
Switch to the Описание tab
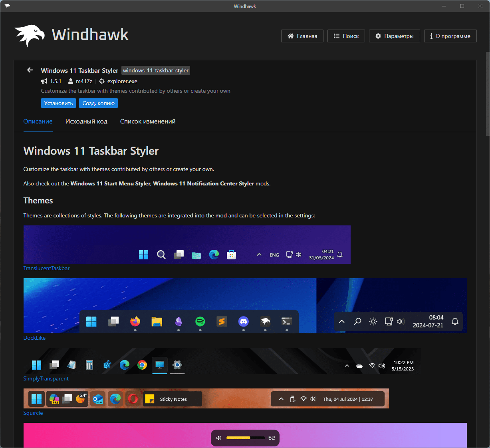pyautogui.click(x=38, y=121)
